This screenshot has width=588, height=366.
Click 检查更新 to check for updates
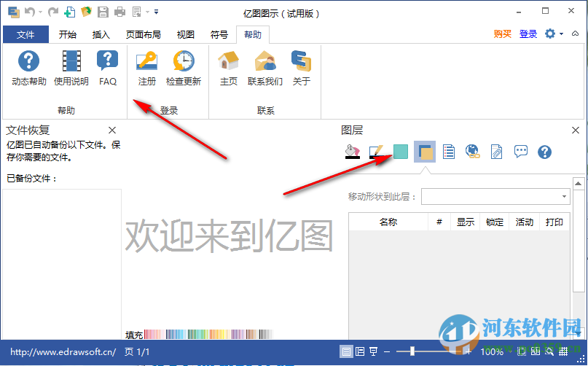coord(184,68)
